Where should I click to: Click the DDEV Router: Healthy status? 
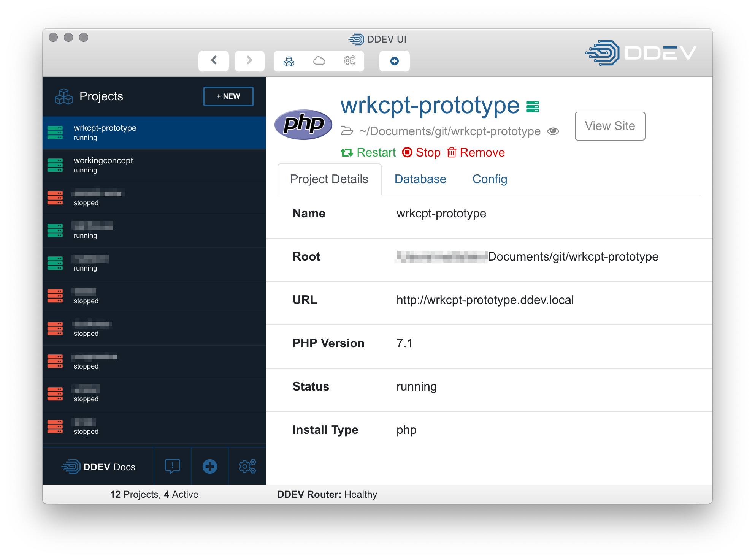point(327,494)
